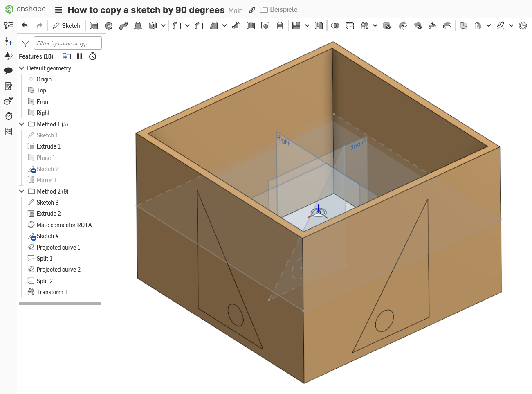The height and width of the screenshot is (394, 532).
Task: Open the document hamburger menu
Action: pos(59,9)
